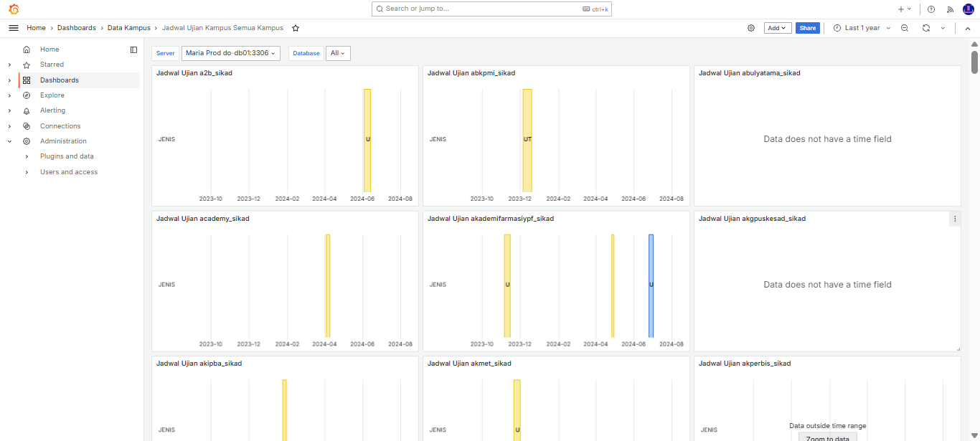Open the Server dropdown Maria Prod do-db01:3306
This screenshot has width=980, height=441.
230,53
